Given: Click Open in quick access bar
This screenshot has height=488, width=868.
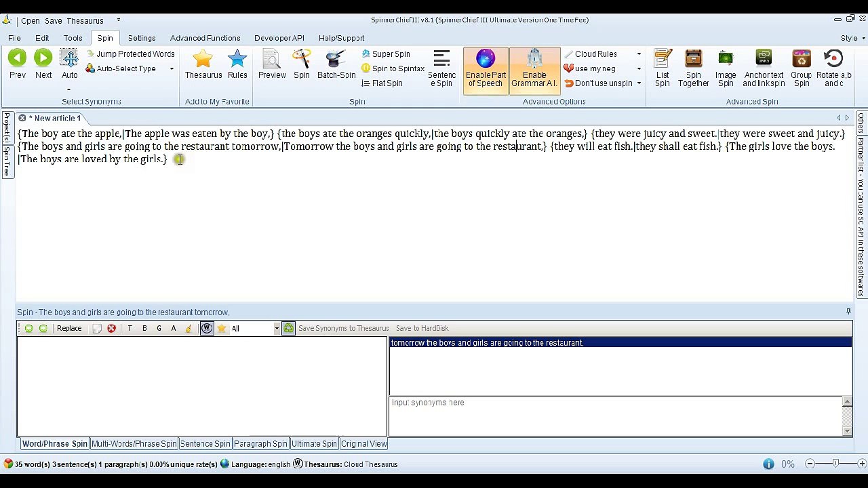Looking at the screenshot, I should 31,21.
